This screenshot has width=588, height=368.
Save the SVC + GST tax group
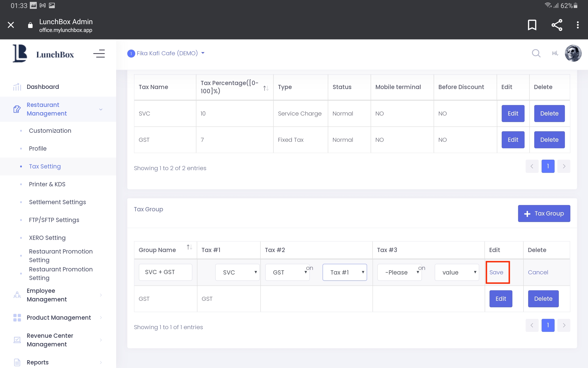[x=496, y=272]
